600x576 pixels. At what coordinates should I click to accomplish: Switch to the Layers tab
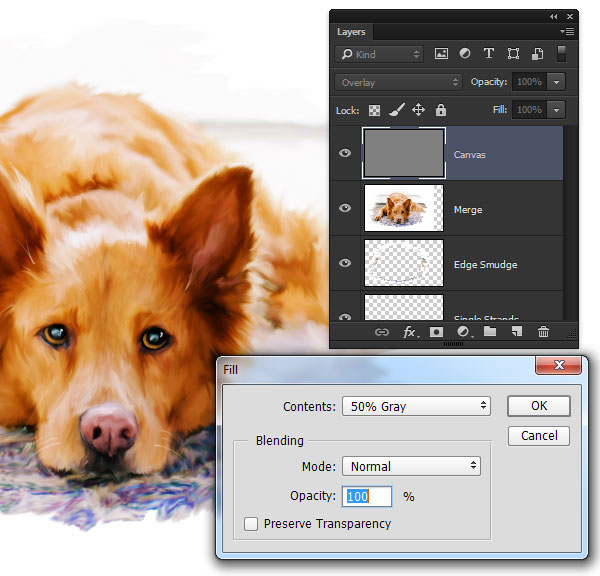point(351,32)
